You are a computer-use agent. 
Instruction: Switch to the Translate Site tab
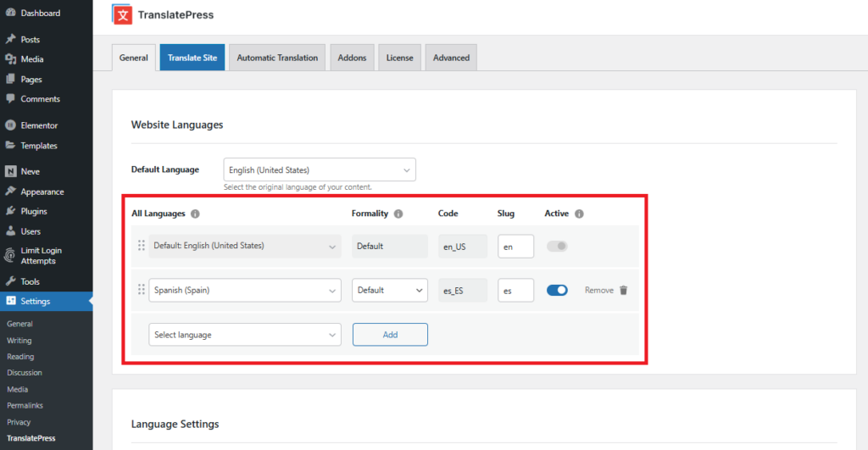pyautogui.click(x=192, y=58)
